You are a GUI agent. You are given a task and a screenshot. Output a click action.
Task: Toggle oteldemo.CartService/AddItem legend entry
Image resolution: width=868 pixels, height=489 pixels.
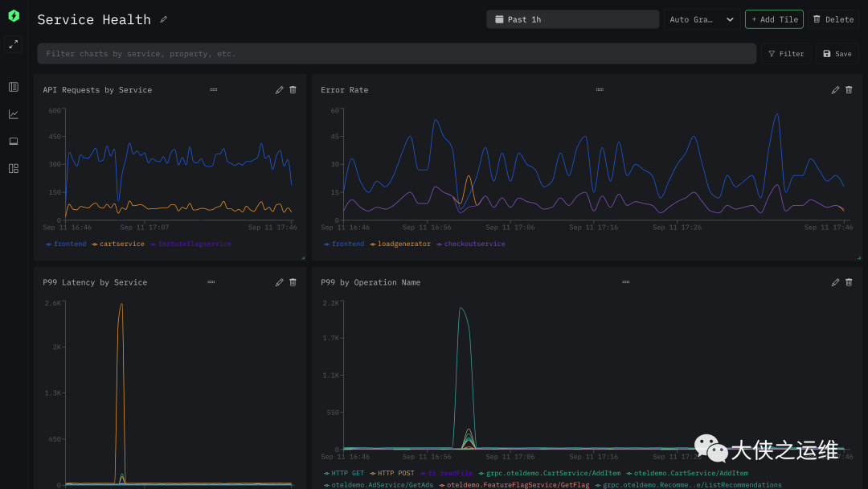click(687, 473)
